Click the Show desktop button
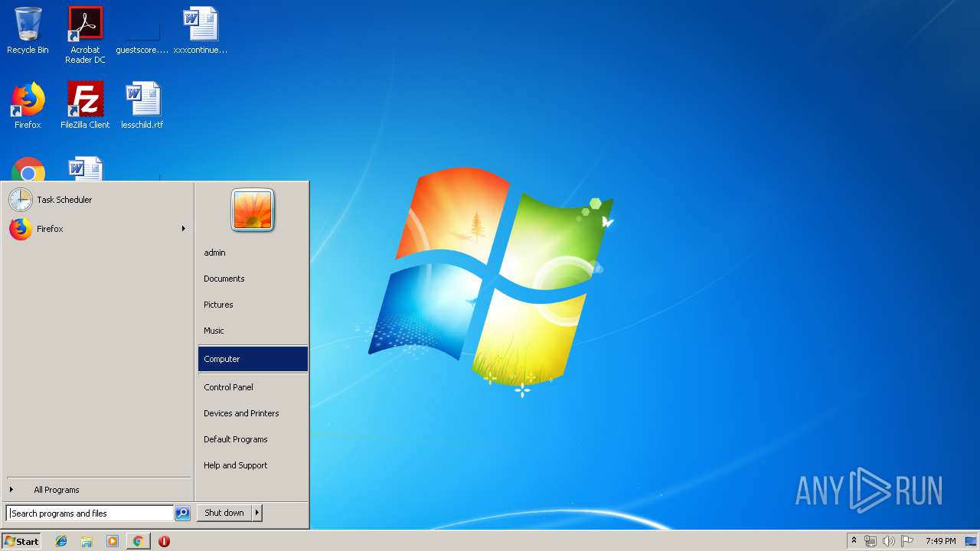 pos(972,541)
